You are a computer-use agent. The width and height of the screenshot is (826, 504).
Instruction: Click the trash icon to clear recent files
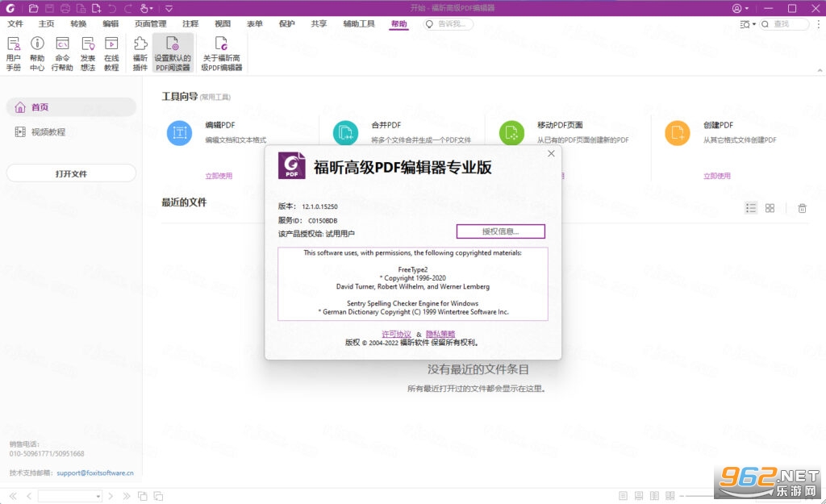tap(802, 208)
